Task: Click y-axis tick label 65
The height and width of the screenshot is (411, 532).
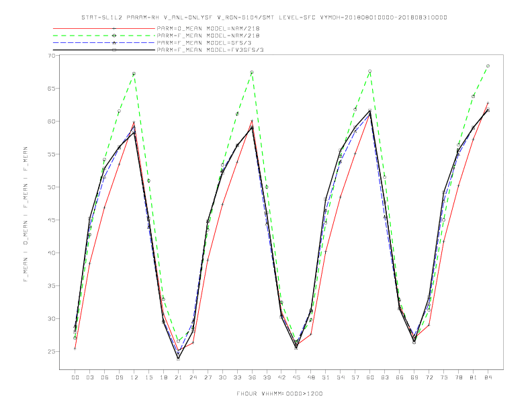Action: tap(51, 88)
